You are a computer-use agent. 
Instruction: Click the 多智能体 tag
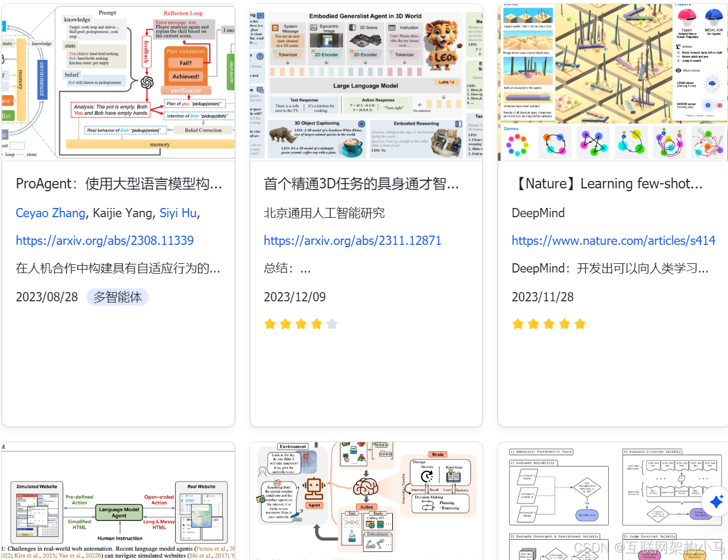click(x=117, y=297)
